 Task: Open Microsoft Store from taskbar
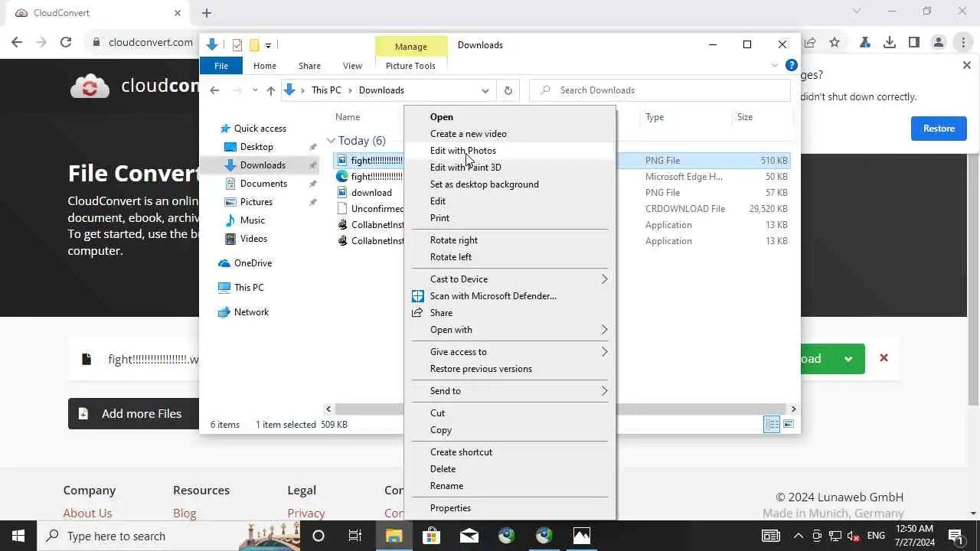431,536
